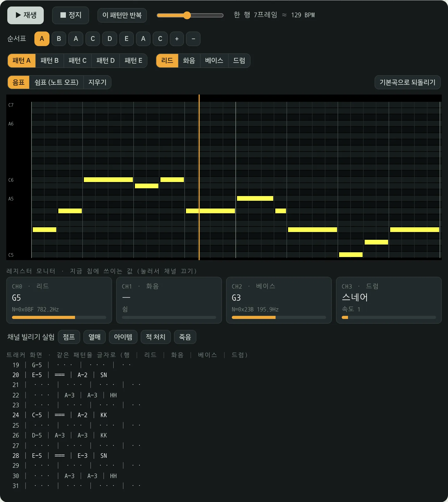Screen dimensions: 448x502
Task: Click the E-3 bass note in tracker row 28
Action: click(83, 456)
